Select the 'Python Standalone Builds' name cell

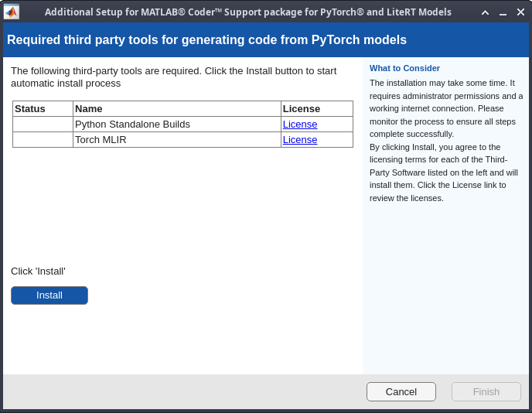coord(177,125)
